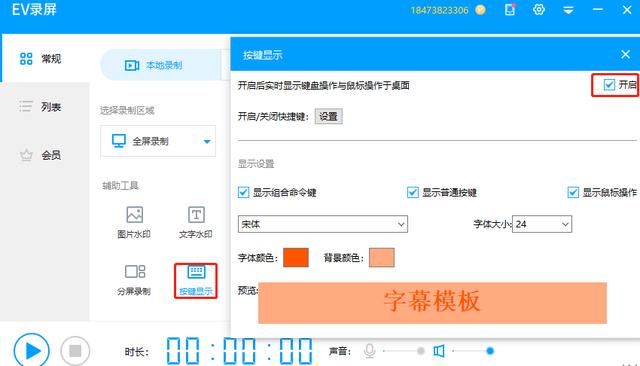Pick the 背景颜色 light orange swatch
The height and width of the screenshot is (366, 640).
coord(382,257)
